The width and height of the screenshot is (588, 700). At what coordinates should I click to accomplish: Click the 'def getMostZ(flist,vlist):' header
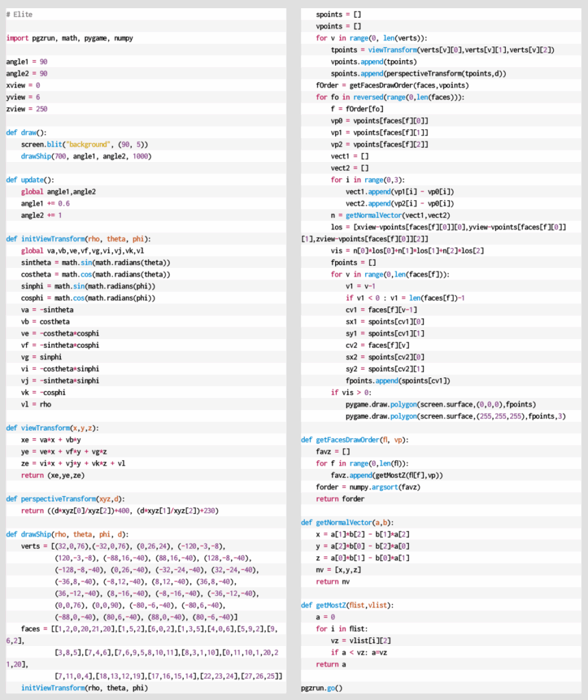(347, 605)
